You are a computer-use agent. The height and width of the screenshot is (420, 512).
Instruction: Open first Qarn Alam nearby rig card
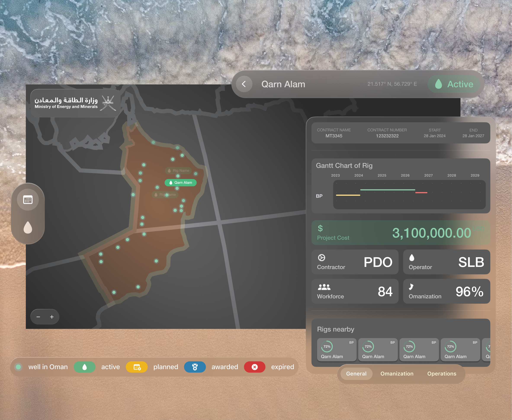point(337,350)
